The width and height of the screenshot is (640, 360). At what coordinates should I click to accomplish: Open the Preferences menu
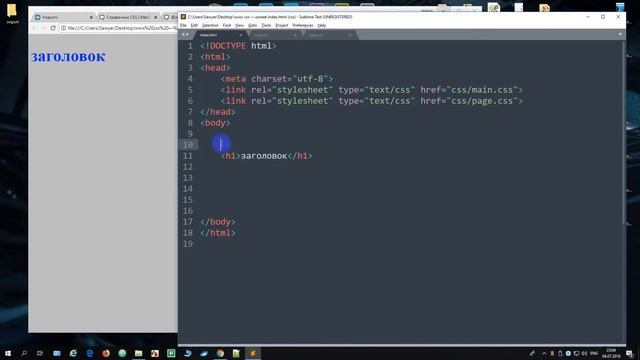coord(302,25)
